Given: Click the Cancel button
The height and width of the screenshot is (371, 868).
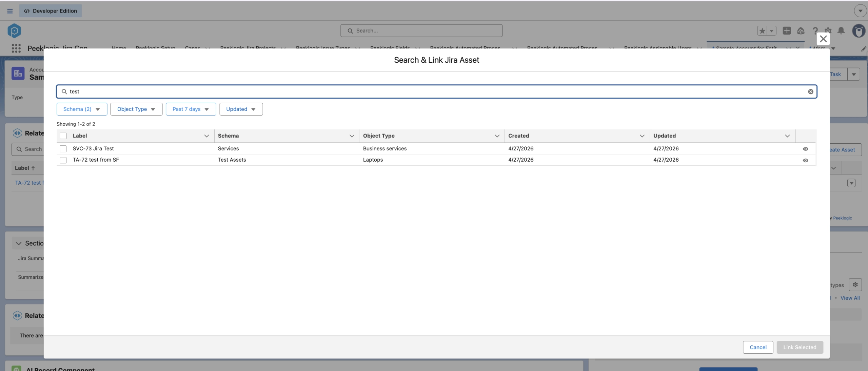Looking at the screenshot, I should (x=758, y=347).
